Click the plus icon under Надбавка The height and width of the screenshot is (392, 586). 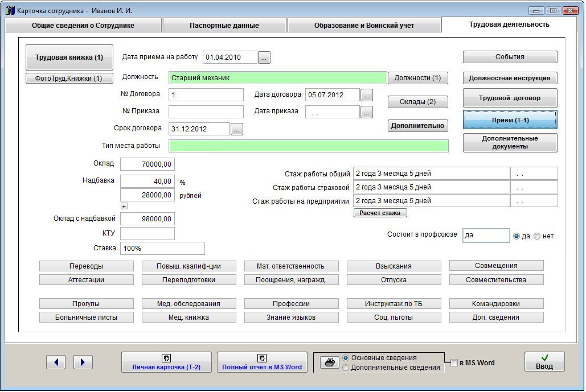(124, 206)
